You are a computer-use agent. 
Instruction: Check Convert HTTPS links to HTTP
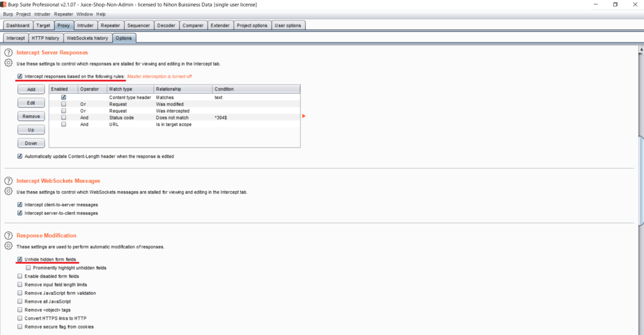click(x=20, y=318)
